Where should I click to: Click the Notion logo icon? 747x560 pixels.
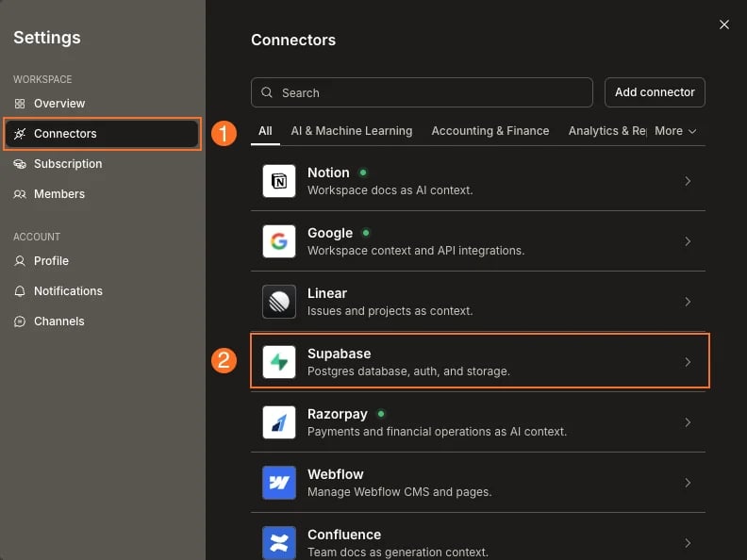pyautogui.click(x=279, y=181)
